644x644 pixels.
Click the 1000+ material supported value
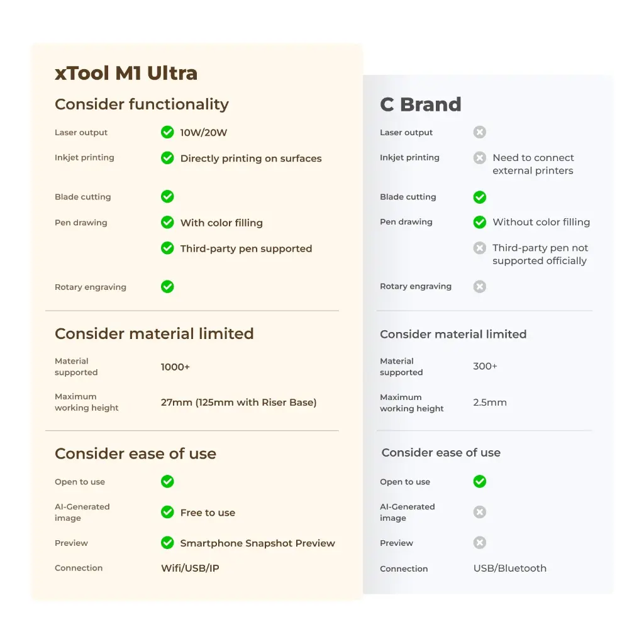175,367
